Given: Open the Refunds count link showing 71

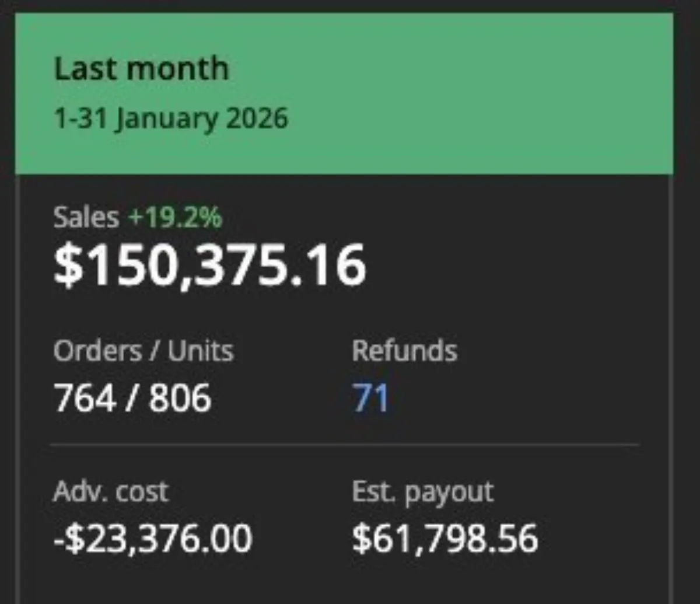Looking at the screenshot, I should point(372,399).
